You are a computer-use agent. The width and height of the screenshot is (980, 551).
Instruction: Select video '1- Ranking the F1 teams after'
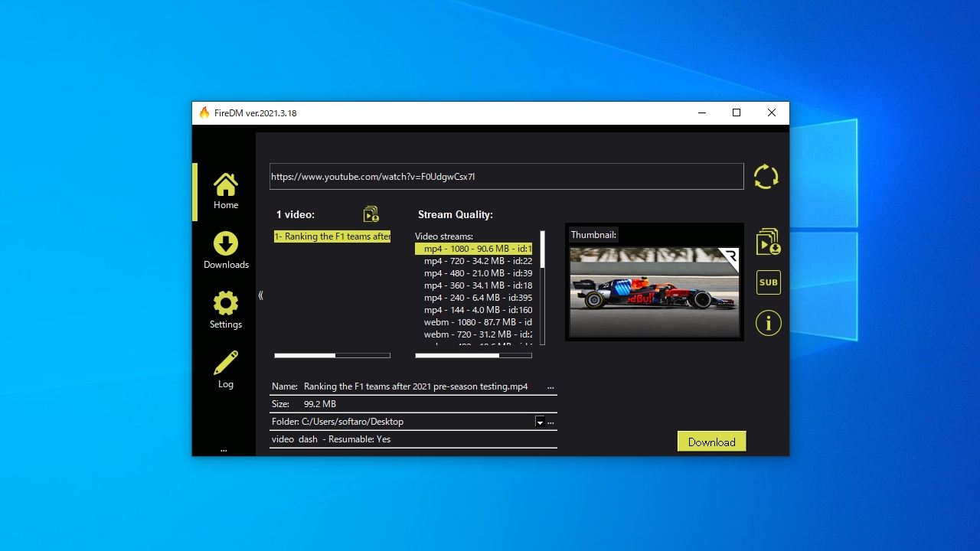tap(332, 236)
